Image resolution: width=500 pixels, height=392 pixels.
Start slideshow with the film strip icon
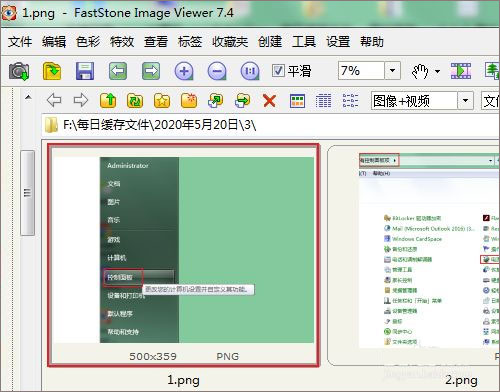pyautogui.click(x=461, y=71)
